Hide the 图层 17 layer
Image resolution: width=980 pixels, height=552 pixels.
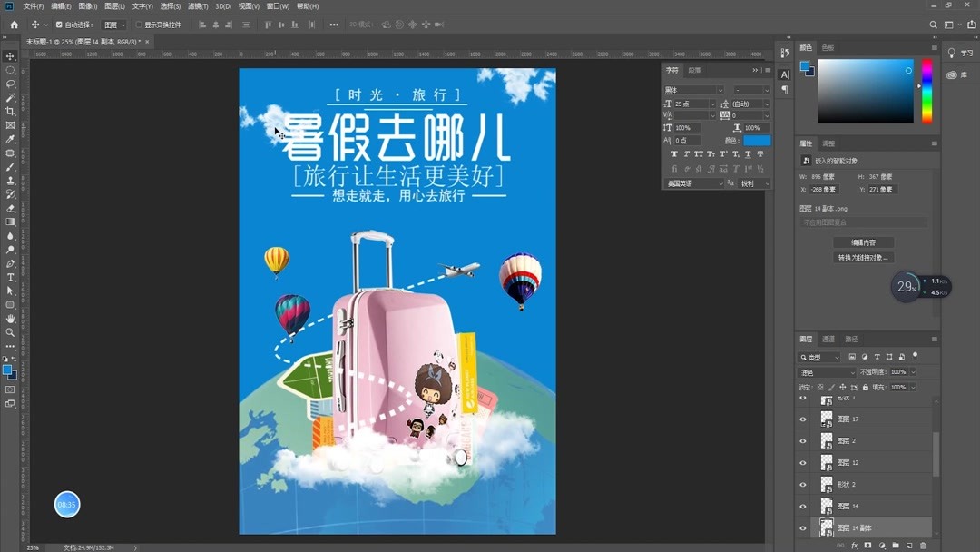802,419
